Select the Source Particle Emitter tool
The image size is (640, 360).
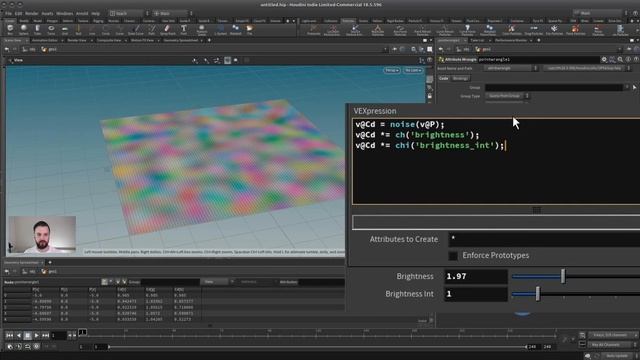click(x=355, y=30)
